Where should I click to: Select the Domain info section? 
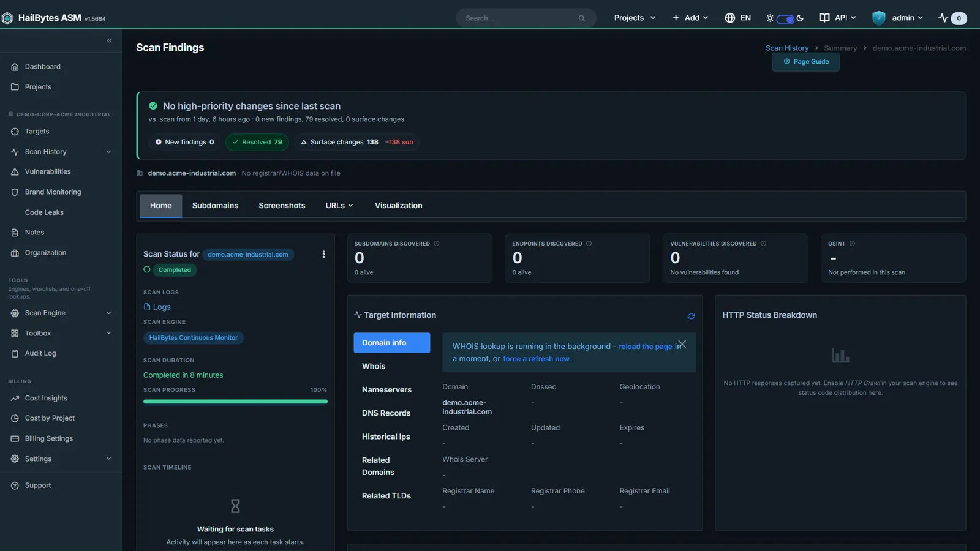392,343
